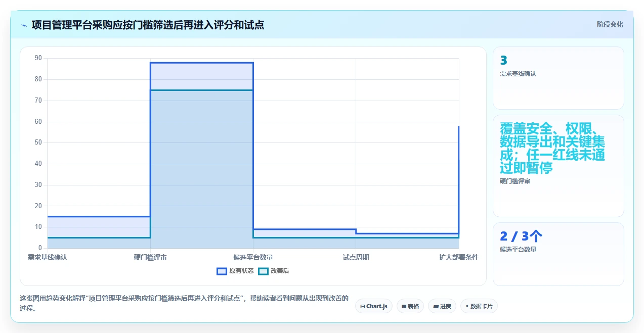Screen dimensions: 644x333
Task: Click the 扩大部署条件 x-axis label
Action: pos(458,257)
